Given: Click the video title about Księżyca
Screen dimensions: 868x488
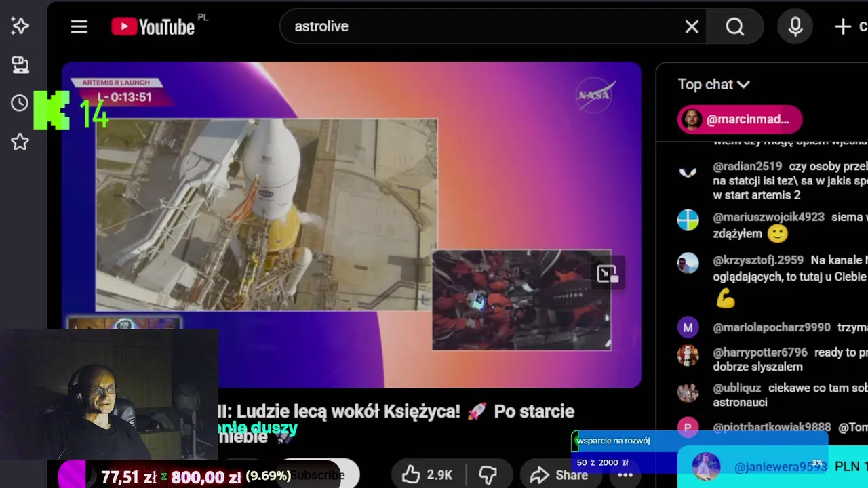Looking at the screenshot, I should 395,411.
